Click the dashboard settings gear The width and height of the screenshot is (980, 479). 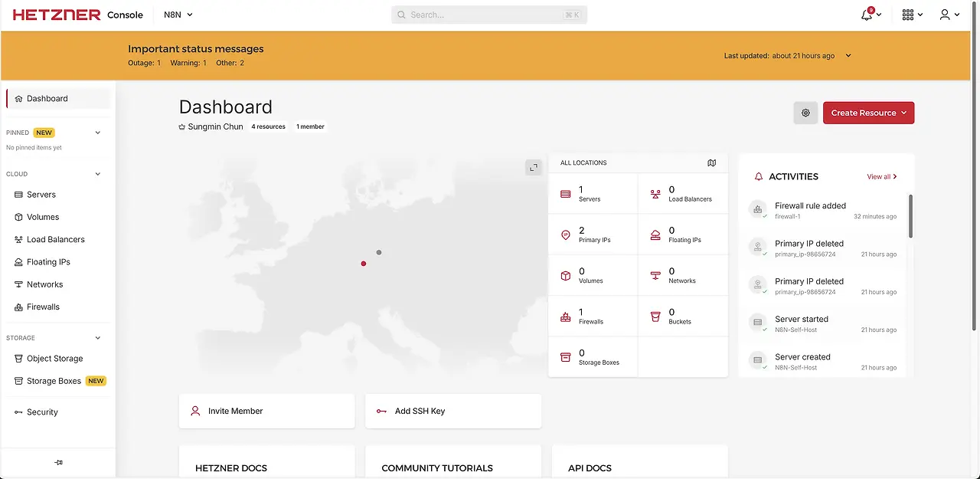click(805, 113)
